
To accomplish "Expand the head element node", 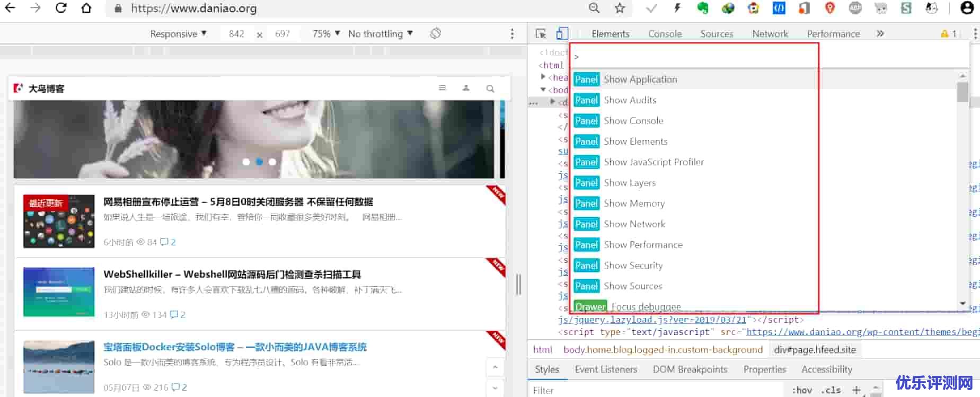I will [x=543, y=77].
